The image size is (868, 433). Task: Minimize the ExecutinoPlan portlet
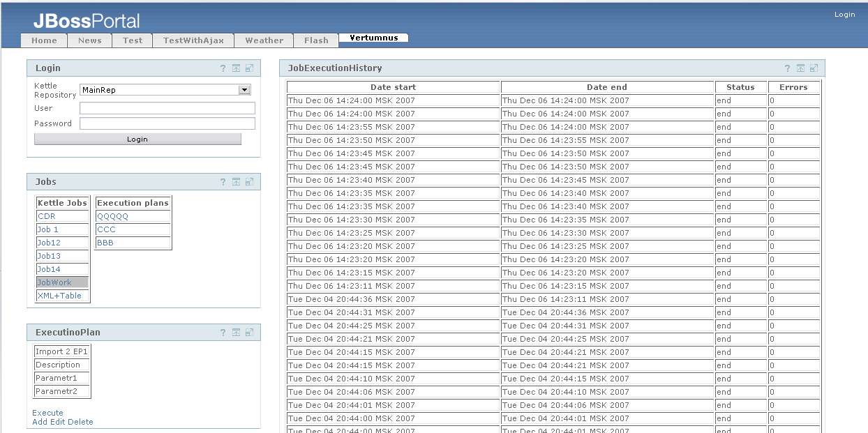coord(236,333)
